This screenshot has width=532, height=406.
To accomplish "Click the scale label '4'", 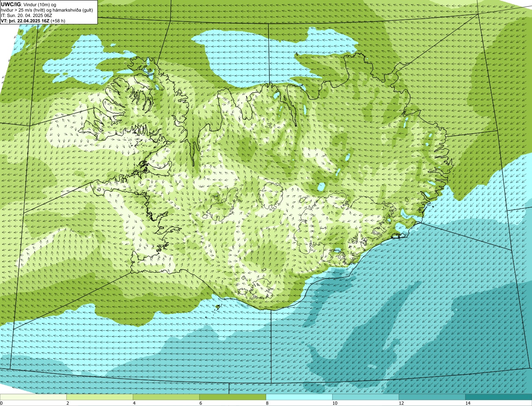I will [134, 403].
